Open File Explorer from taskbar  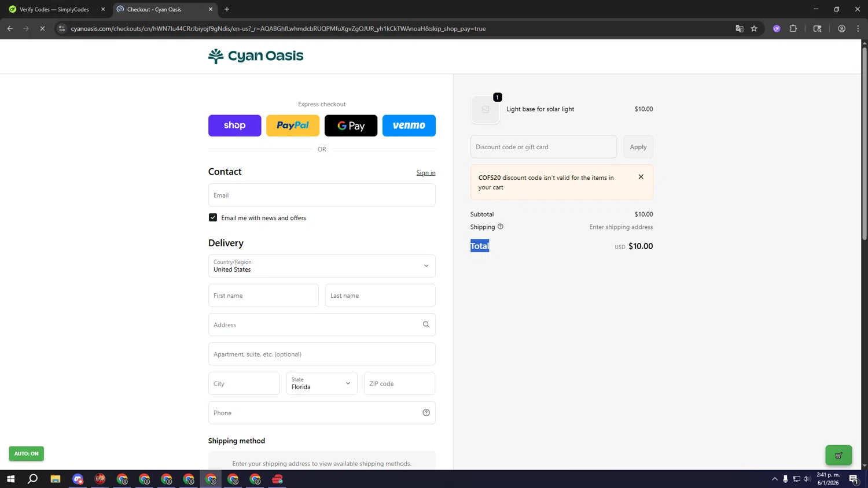[56, 479]
